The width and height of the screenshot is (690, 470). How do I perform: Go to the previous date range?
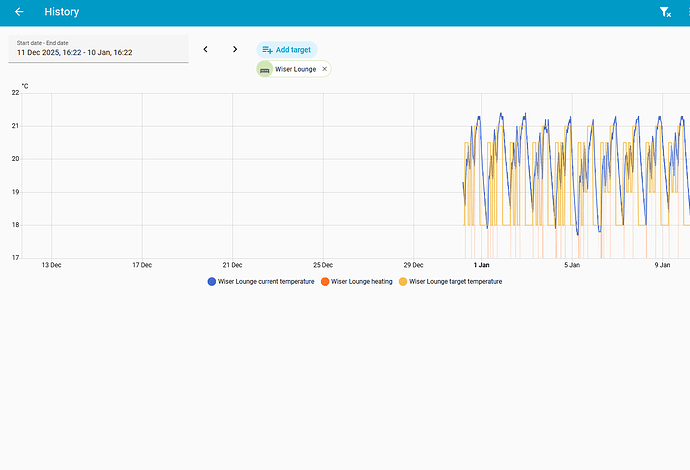point(206,49)
